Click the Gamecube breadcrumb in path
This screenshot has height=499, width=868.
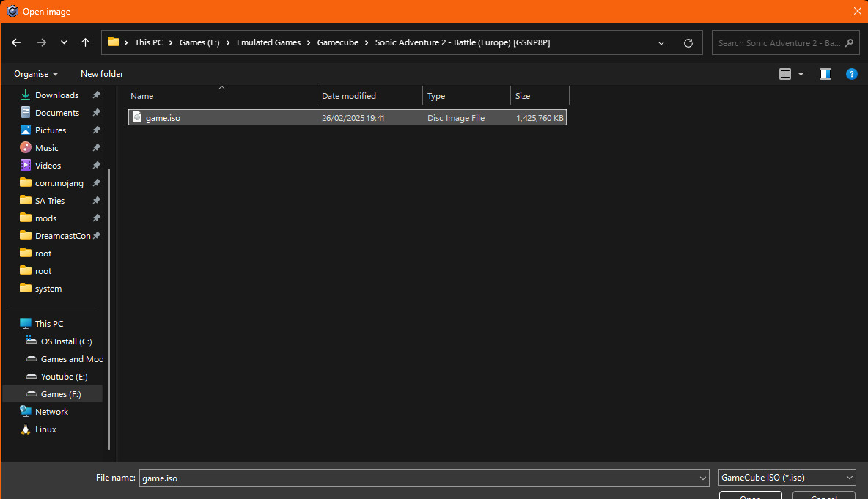coord(337,42)
